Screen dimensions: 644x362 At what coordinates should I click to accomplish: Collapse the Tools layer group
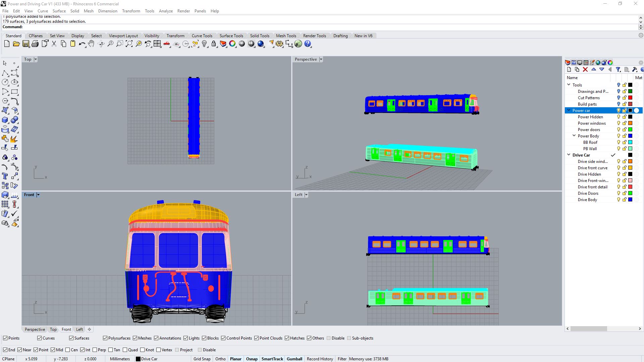pyautogui.click(x=569, y=85)
